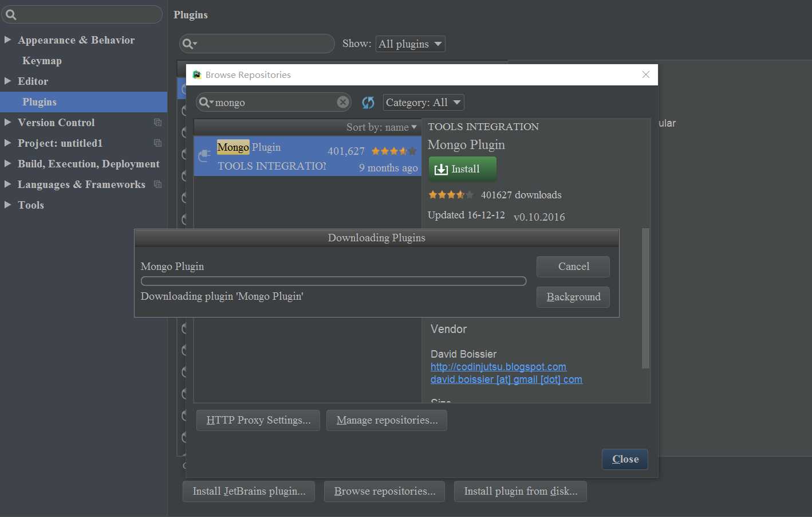This screenshot has height=517, width=812.
Task: Expand the Project: untitled1 node
Action: (8, 143)
